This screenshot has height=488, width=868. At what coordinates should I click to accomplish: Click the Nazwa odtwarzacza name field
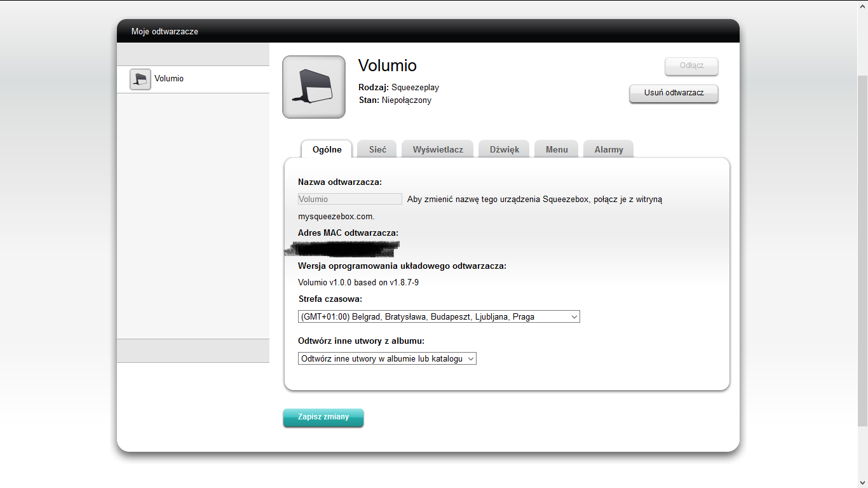350,199
